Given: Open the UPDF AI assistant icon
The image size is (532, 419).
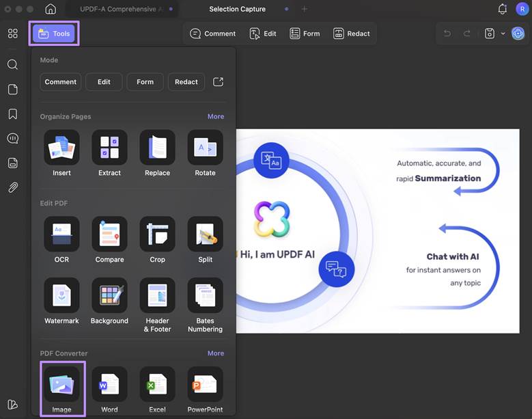Looking at the screenshot, I should [x=518, y=33].
